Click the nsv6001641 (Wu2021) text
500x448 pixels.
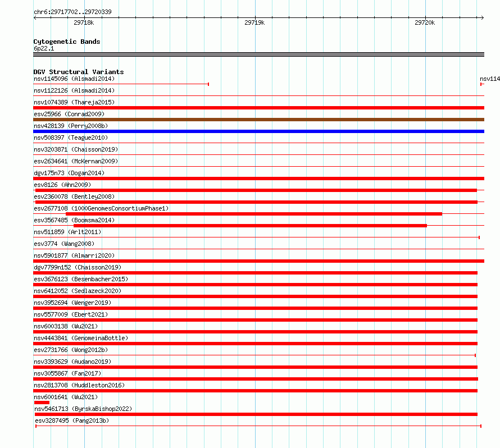coord(66,397)
